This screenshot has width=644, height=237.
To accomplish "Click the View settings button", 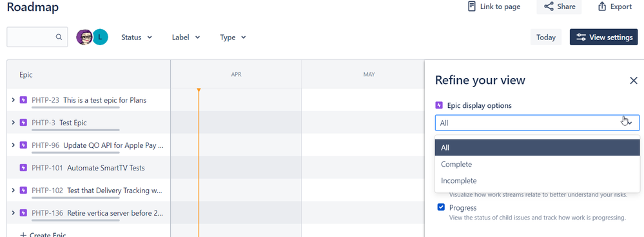I will point(604,37).
